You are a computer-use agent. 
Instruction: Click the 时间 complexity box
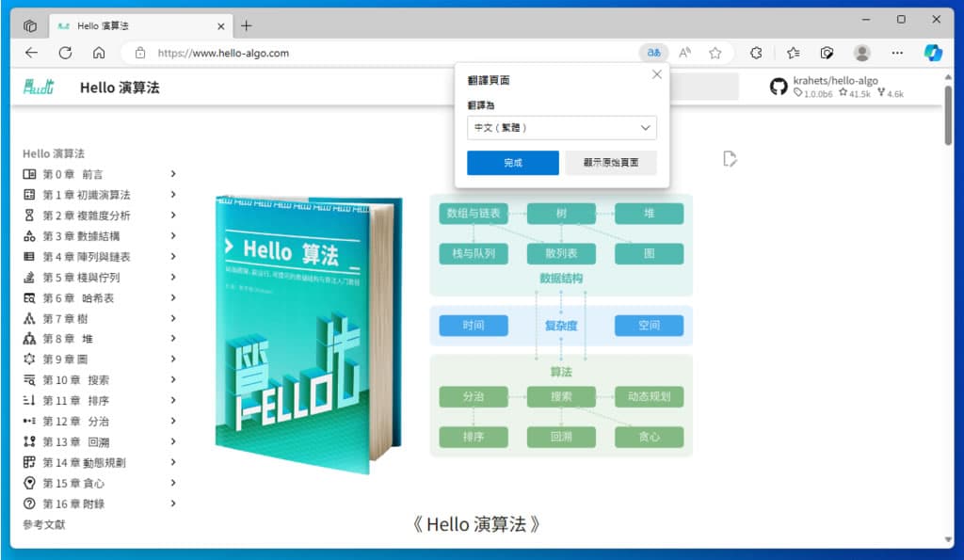[474, 326]
